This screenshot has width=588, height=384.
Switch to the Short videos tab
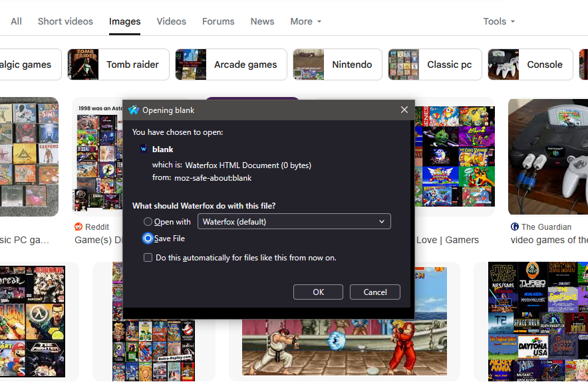pos(65,21)
